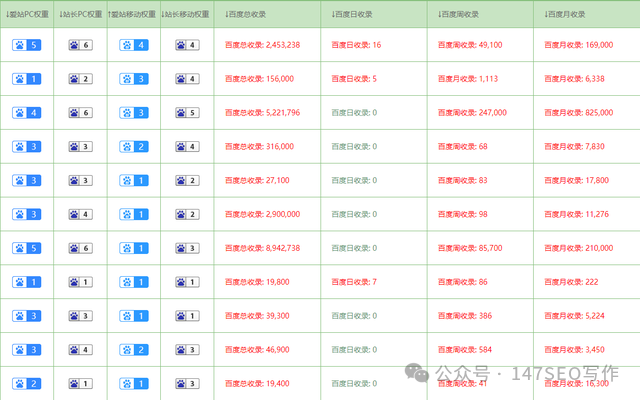Click 站长移动 weight 5 badge in 5,221,796 row
640x400 pixels.
click(187, 113)
